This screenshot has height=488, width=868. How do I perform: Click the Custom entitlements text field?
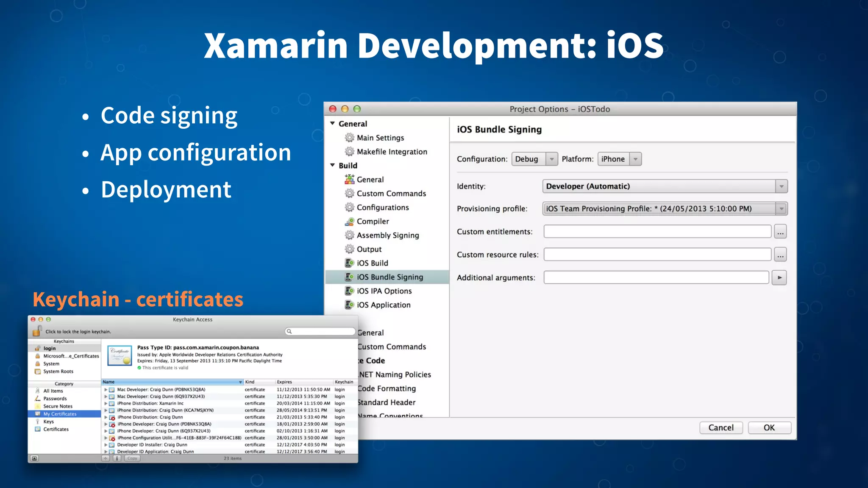pos(657,232)
